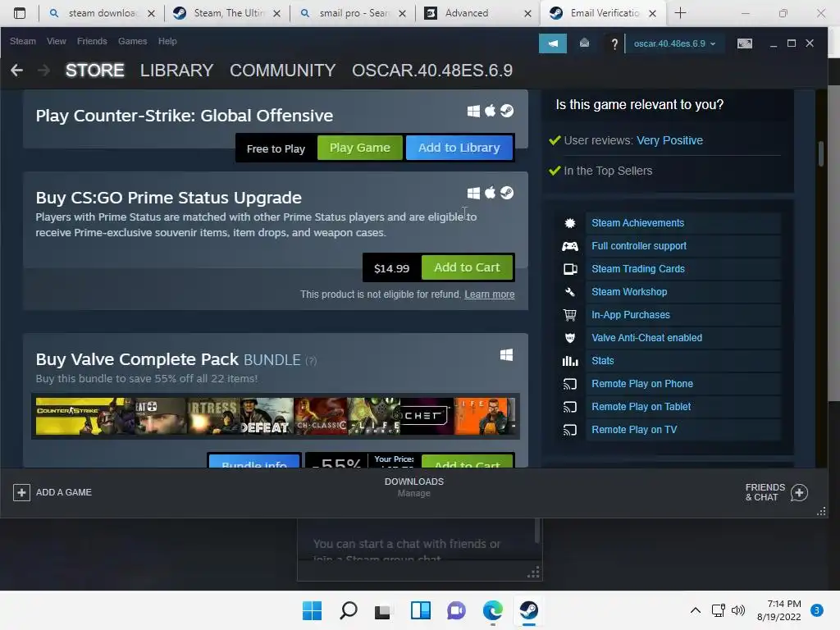The height and width of the screenshot is (630, 840).
Task: Open the Friends menu
Action: point(92,41)
